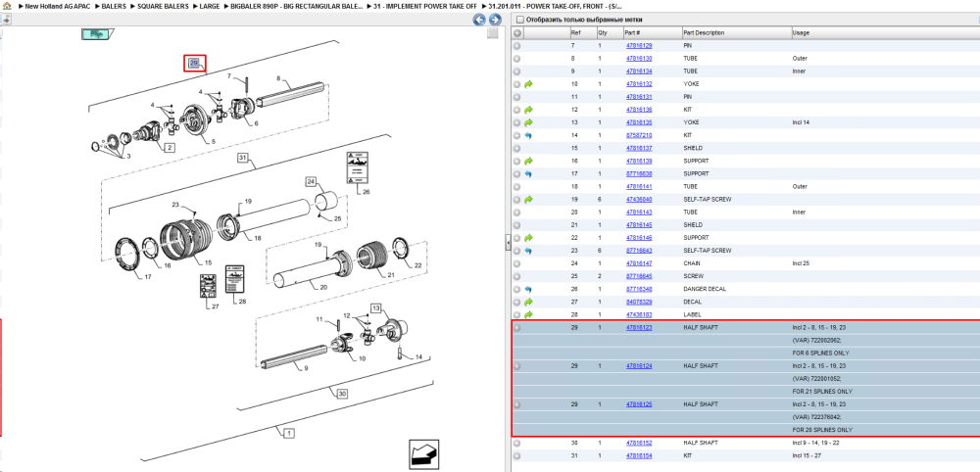Sort by the Part Description column header
Image resolution: width=980 pixels, height=472 pixels.
pos(704,32)
